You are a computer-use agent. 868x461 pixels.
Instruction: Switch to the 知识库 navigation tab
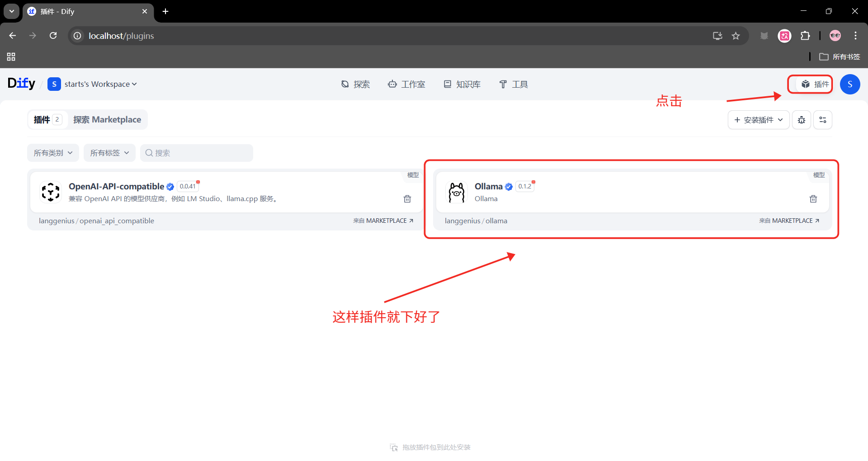tap(462, 84)
